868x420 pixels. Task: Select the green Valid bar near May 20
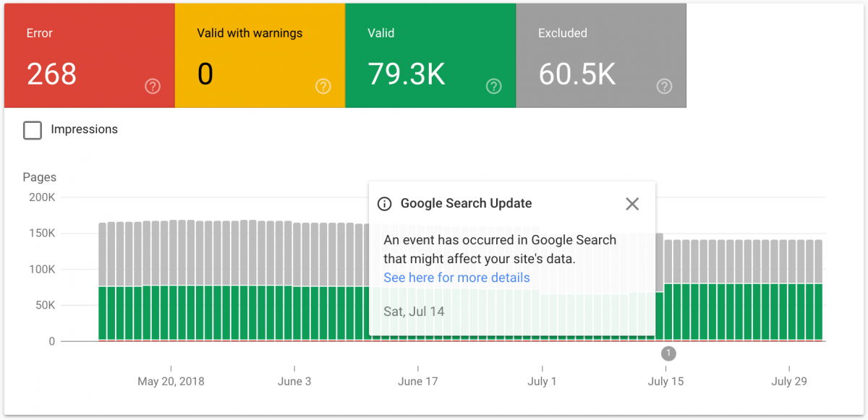[171, 311]
